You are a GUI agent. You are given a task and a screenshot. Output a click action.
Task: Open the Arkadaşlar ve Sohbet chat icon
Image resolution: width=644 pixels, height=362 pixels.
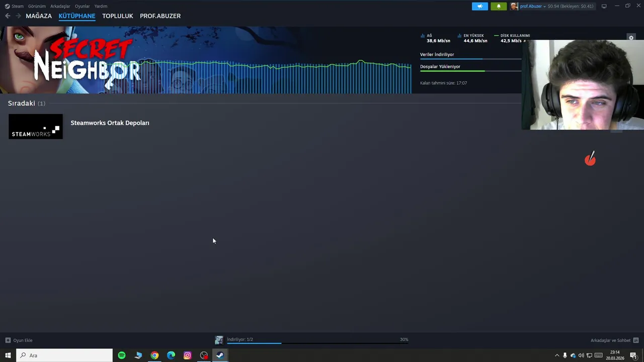point(636,340)
